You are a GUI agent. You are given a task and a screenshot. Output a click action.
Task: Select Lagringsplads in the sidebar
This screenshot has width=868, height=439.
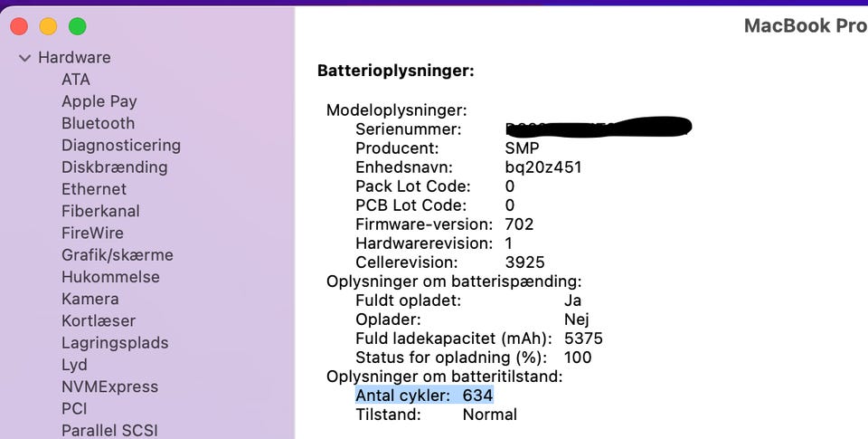115,343
